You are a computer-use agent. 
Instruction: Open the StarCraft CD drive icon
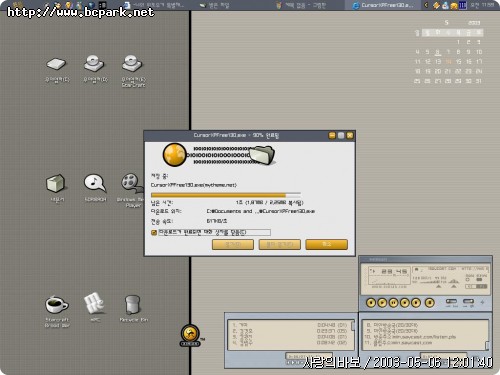tap(132, 63)
